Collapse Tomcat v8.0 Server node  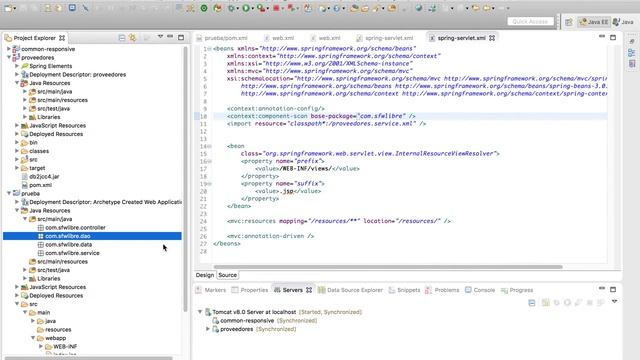(x=200, y=312)
